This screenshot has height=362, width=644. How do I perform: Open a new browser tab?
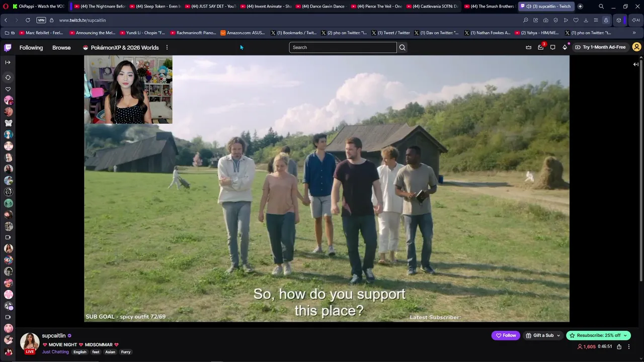coord(580,7)
